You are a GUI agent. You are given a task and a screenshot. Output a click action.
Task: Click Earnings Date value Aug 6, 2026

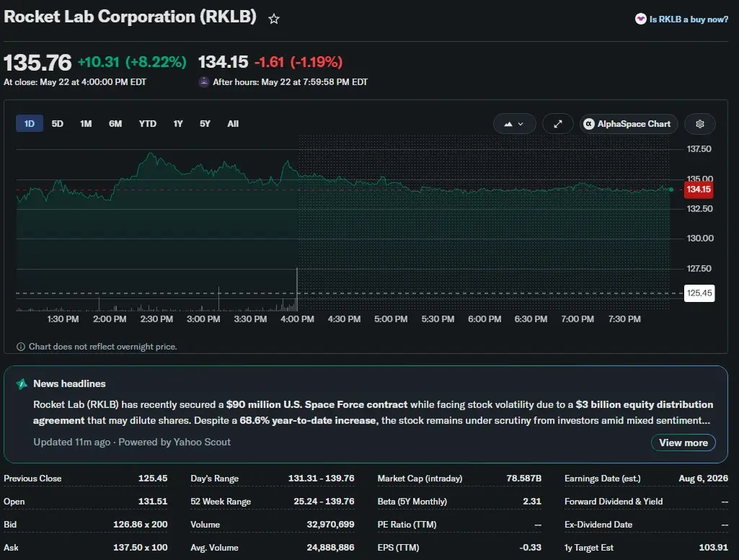coord(703,478)
